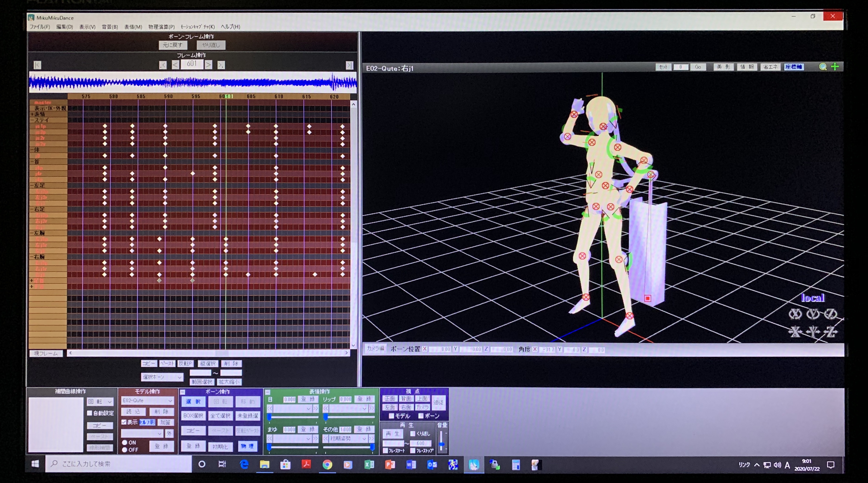Open Windows Start menu
Viewport: 868px width, 483px height.
click(35, 464)
